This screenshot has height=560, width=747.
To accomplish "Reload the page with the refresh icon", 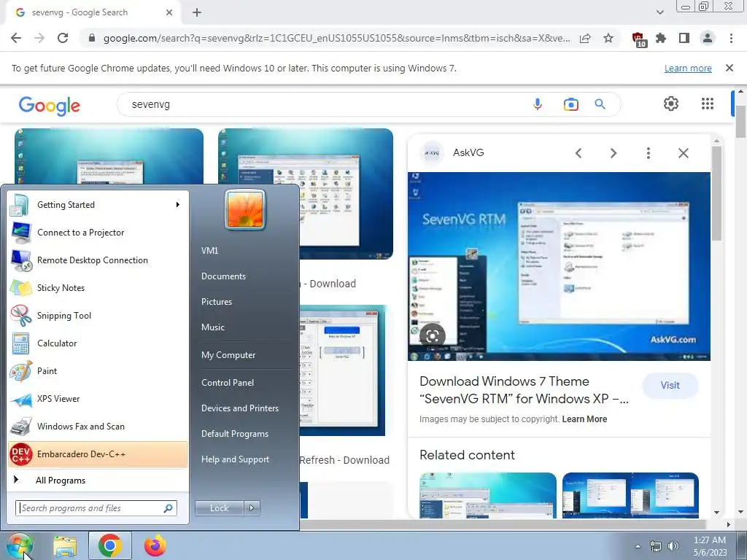I will point(63,38).
